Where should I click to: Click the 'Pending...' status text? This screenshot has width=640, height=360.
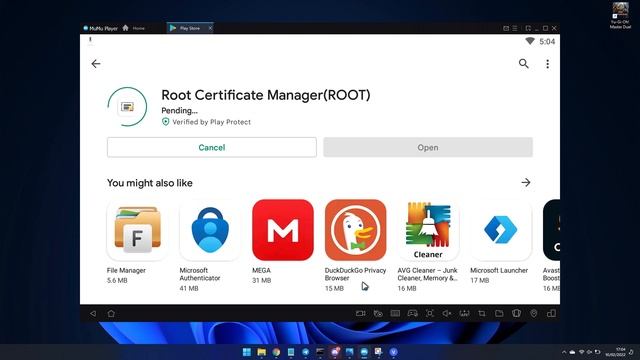pos(179,111)
